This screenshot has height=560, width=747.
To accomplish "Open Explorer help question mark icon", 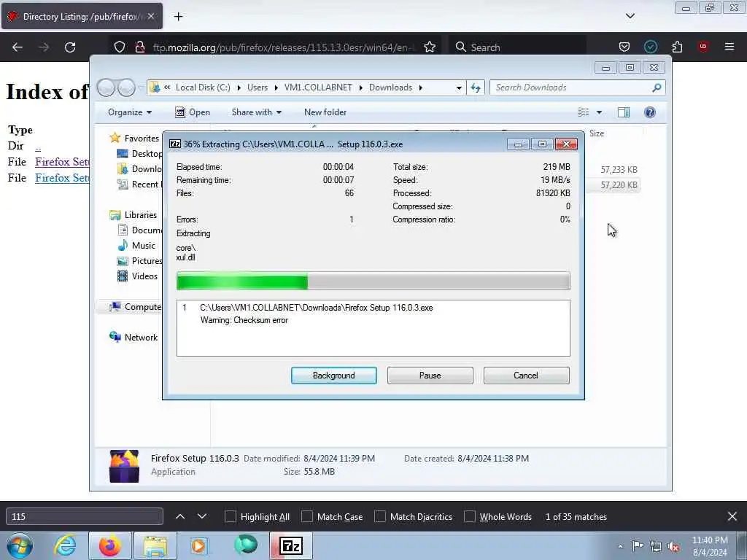I will (649, 112).
